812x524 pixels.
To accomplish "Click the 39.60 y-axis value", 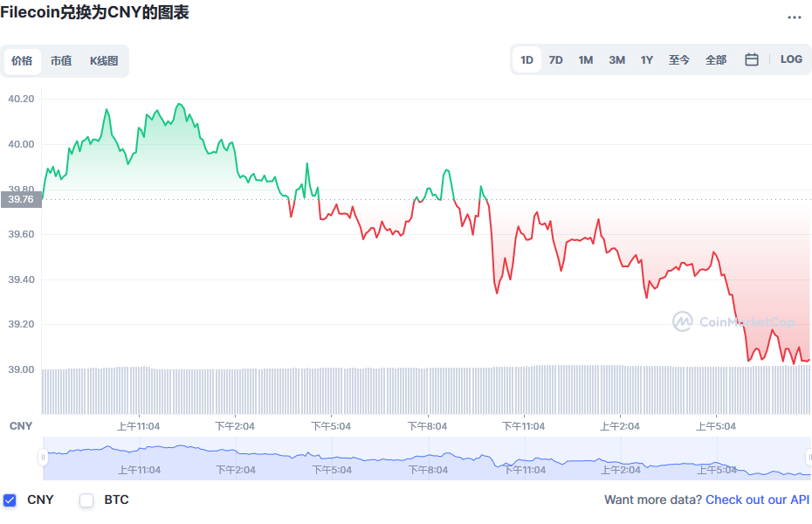I will click(21, 235).
